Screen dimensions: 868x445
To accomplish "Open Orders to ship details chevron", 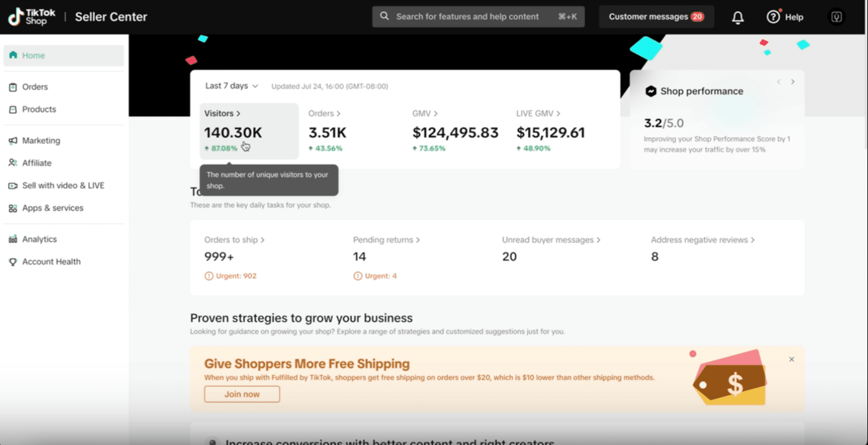I will point(262,240).
